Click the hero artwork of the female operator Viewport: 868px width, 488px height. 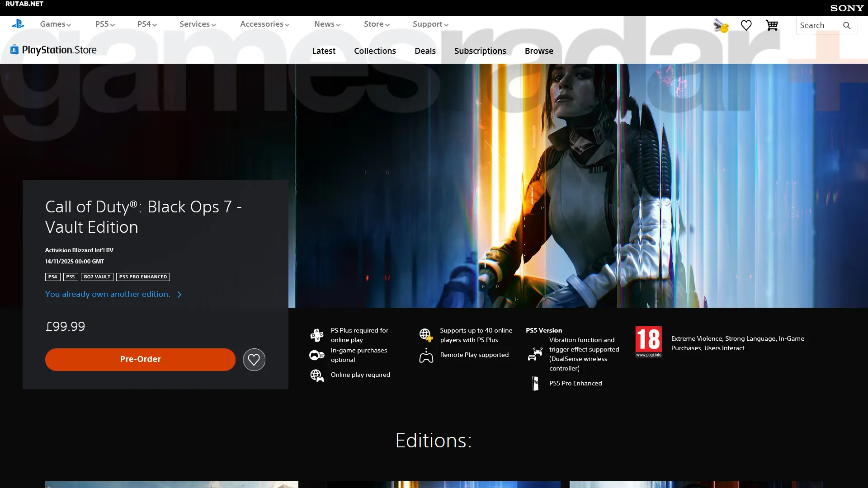581,185
